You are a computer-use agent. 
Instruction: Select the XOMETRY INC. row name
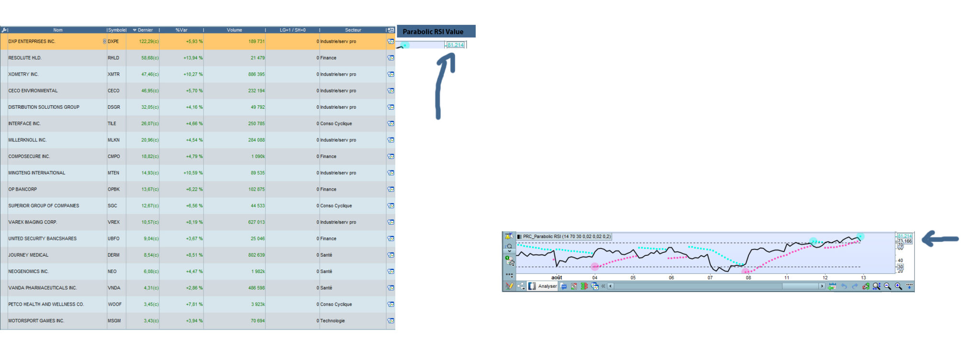pos(23,74)
